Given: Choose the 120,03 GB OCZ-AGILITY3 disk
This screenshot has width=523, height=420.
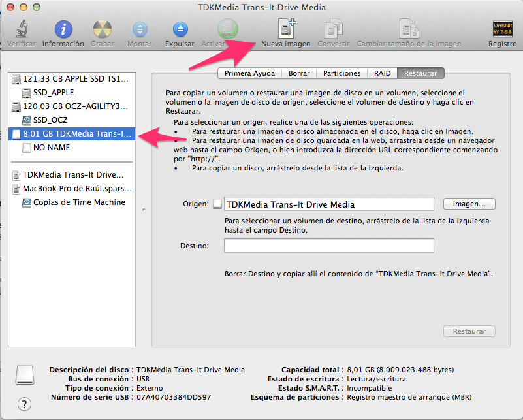Looking at the screenshot, I should pos(75,106).
